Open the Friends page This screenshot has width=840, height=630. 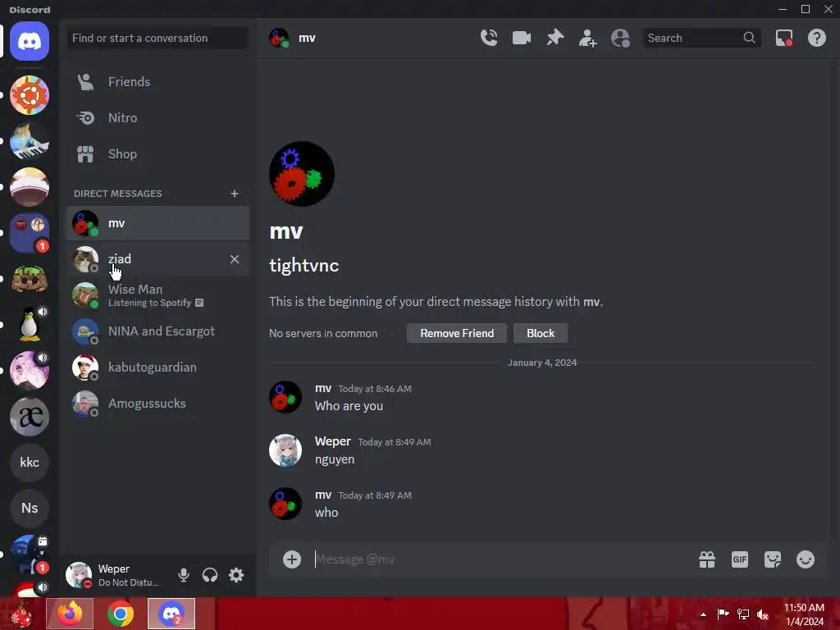tap(157, 81)
